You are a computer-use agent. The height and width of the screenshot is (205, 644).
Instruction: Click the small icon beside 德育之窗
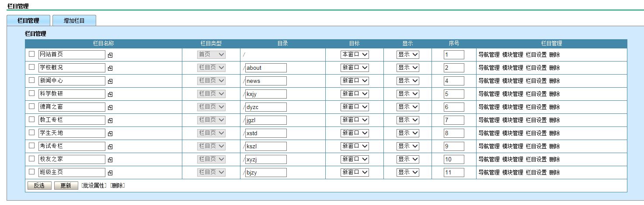pyautogui.click(x=110, y=107)
